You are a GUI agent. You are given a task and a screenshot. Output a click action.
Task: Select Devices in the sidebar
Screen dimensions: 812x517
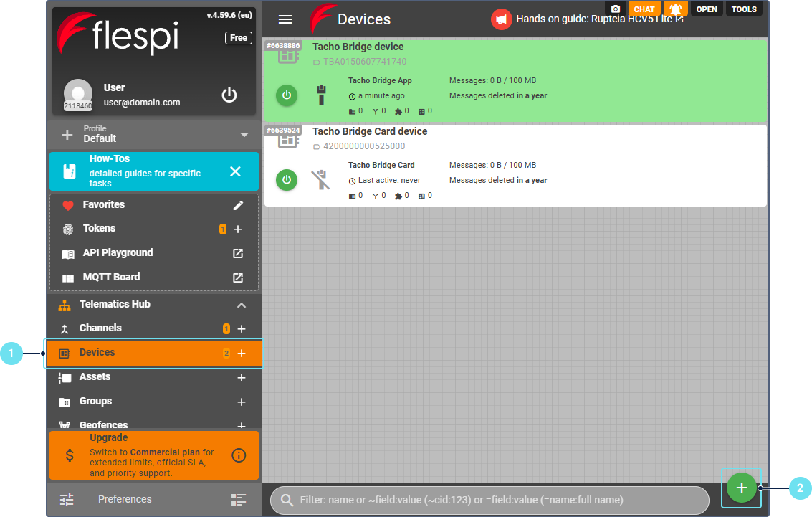[154, 354]
